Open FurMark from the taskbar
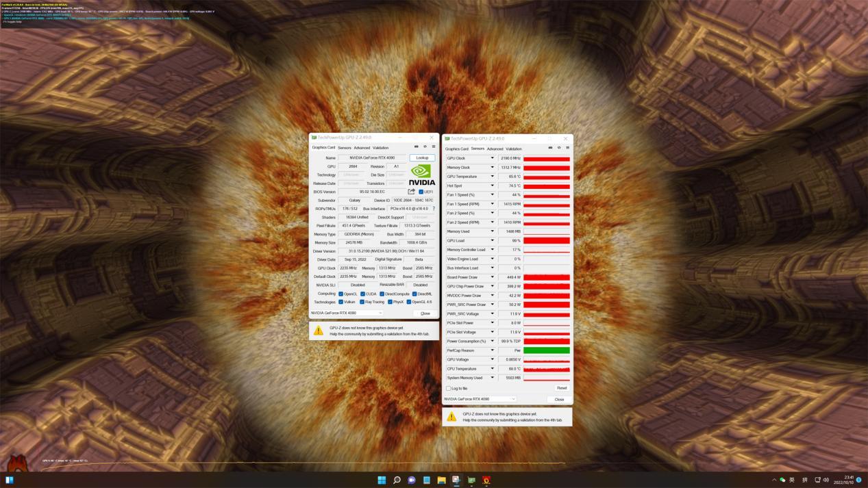 point(486,480)
